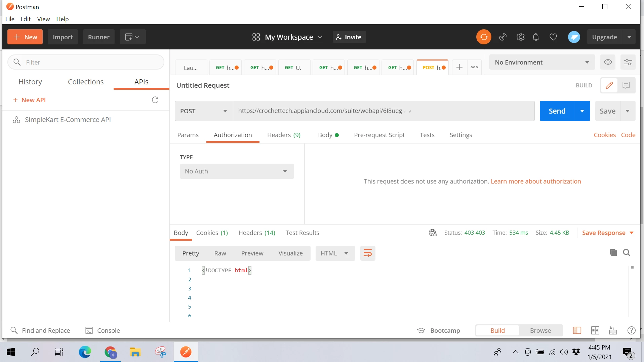Open the tab options three-dots menu

[x=474, y=68]
